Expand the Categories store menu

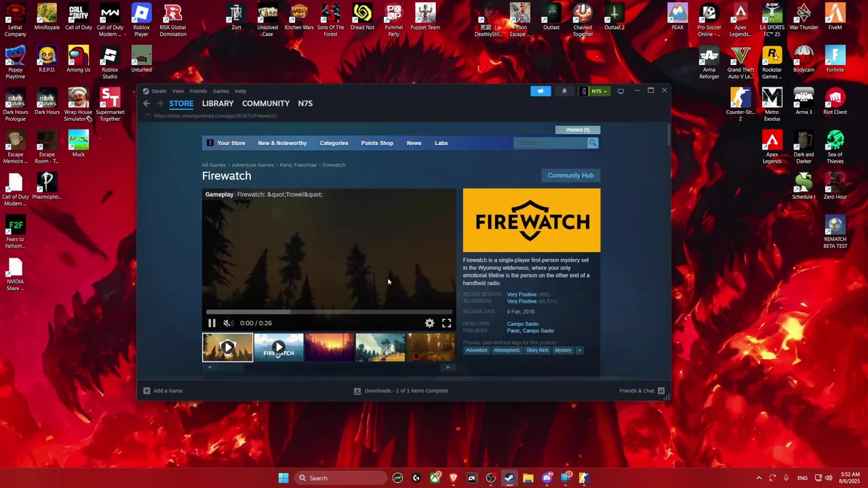(334, 143)
